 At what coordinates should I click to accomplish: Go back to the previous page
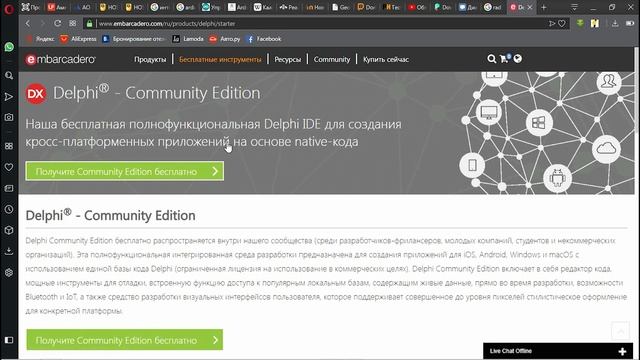28,24
